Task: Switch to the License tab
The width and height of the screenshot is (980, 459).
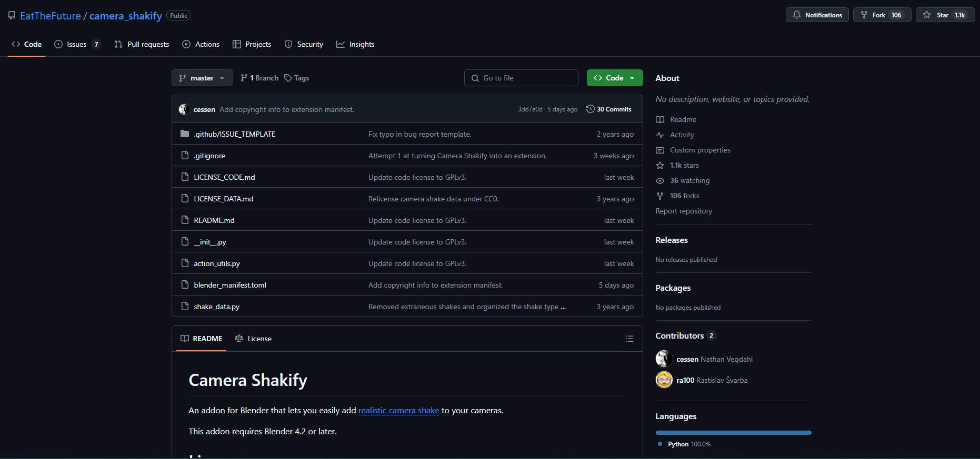Action: 253,339
